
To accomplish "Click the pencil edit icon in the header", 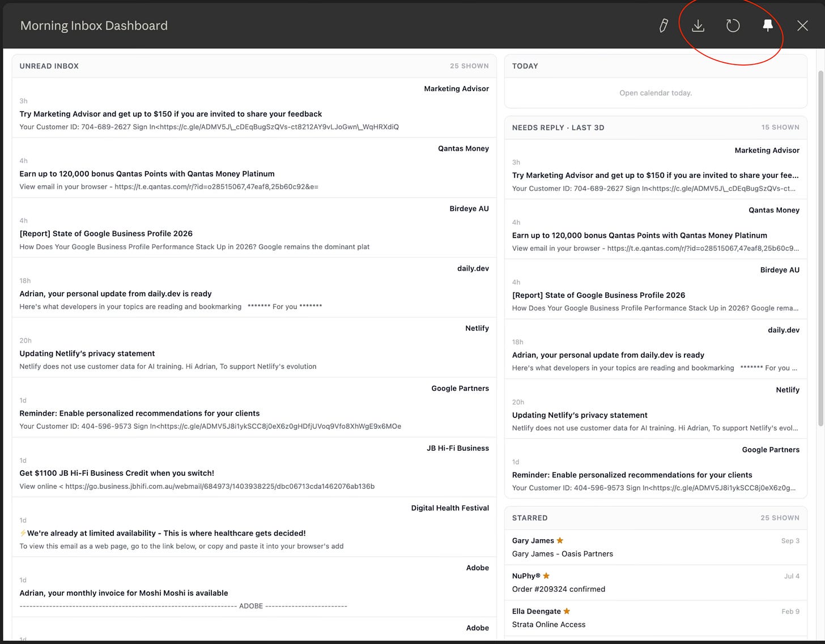I will click(x=664, y=25).
